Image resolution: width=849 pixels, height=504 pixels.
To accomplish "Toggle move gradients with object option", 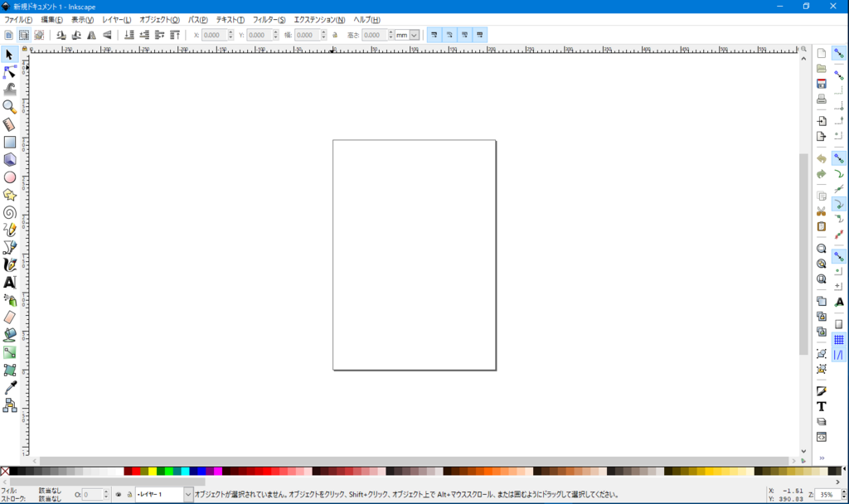I will pyautogui.click(x=464, y=35).
